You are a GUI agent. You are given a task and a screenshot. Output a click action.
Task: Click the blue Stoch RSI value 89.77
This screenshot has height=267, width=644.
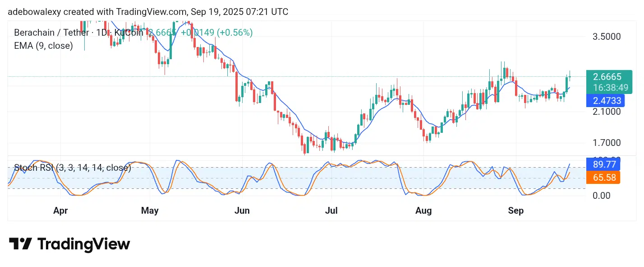603,164
